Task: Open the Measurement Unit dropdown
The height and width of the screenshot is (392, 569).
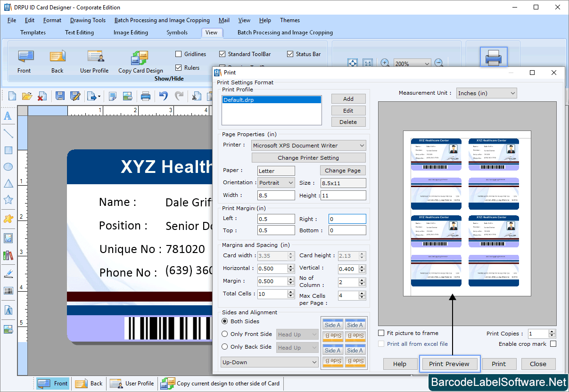Action: point(512,93)
